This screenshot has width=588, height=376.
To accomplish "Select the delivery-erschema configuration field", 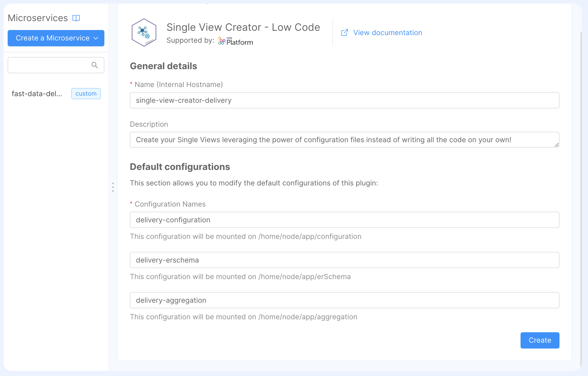I will pos(344,260).
